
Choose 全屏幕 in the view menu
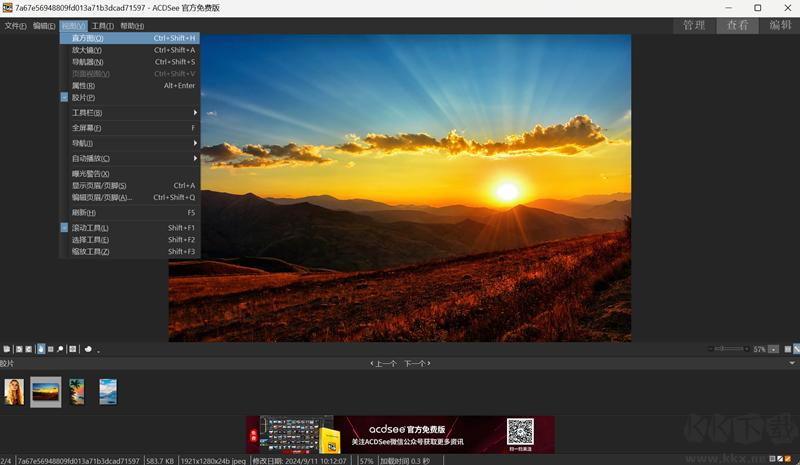point(130,128)
